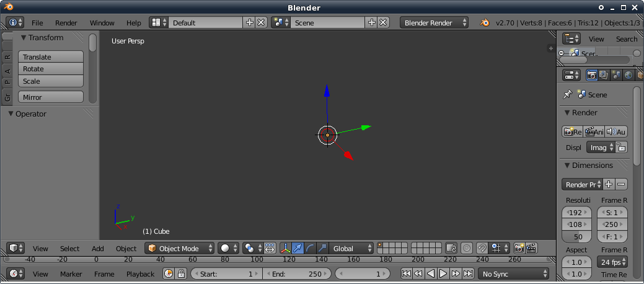Open the viewport Select menu
644x284 pixels.
[x=69, y=249]
